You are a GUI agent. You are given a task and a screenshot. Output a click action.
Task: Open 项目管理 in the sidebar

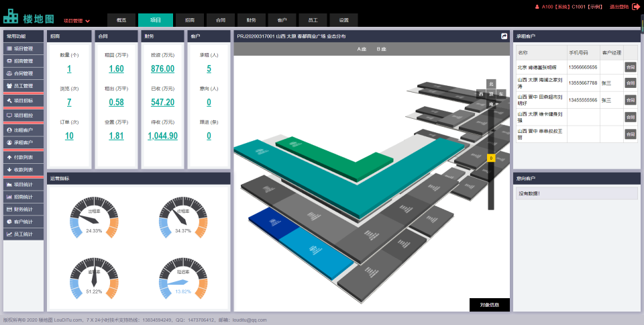(23, 49)
